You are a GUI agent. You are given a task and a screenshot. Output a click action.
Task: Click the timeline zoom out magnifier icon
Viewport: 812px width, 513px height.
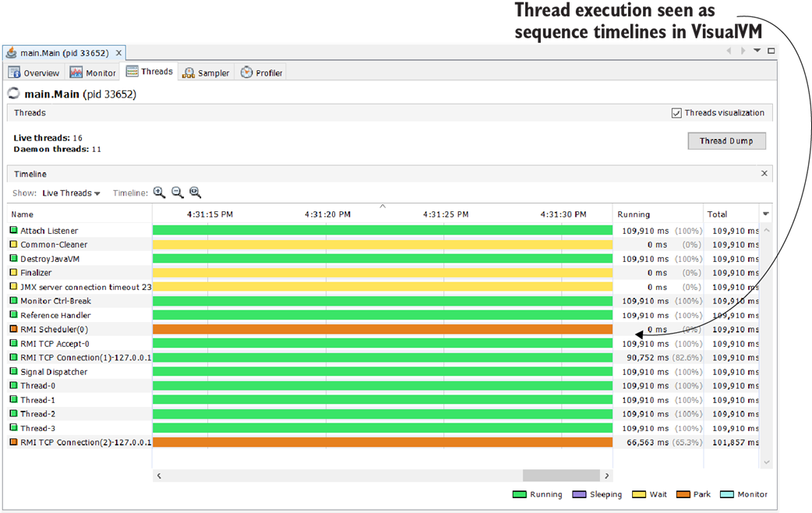(x=177, y=193)
